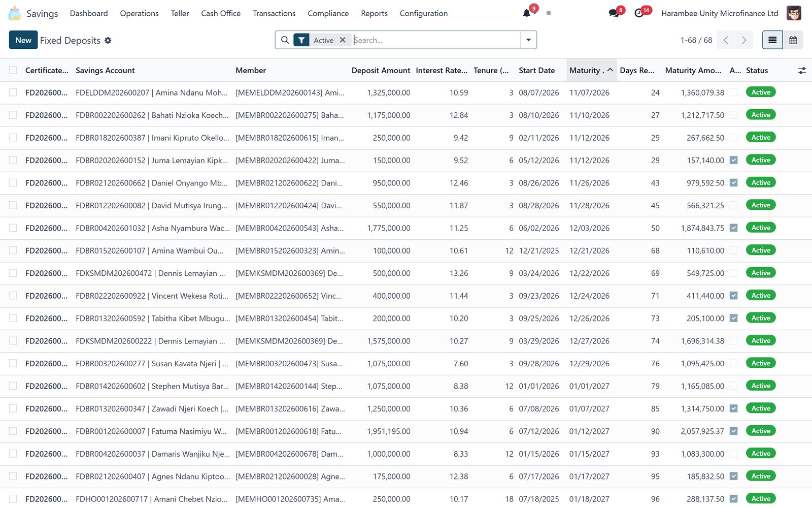812x508 pixels.
Task: Open the Compliance menu
Action: tap(328, 13)
